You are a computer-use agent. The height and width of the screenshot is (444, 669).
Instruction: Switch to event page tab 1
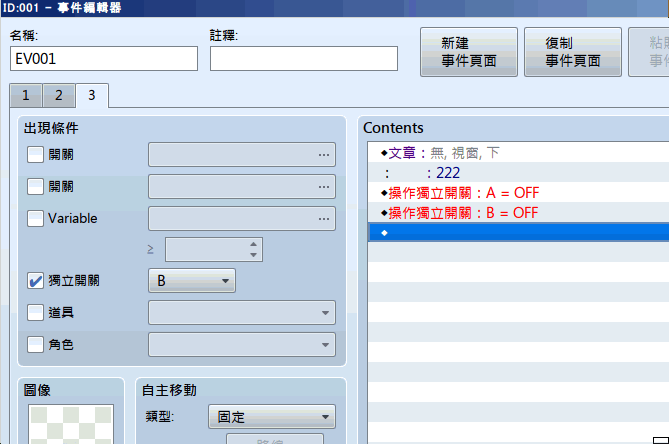click(26, 95)
